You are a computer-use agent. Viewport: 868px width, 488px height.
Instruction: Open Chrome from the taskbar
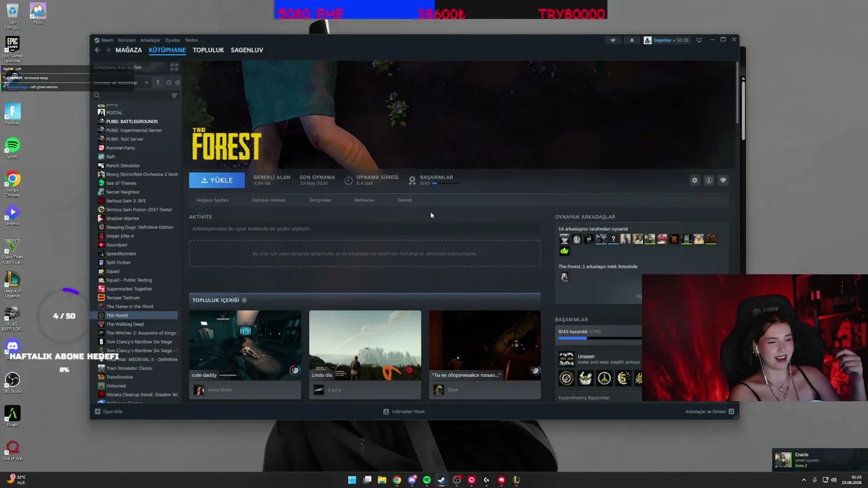point(397,480)
